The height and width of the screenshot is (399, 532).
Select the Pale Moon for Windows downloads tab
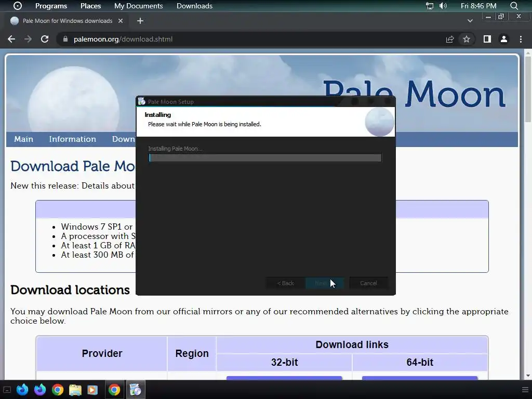coord(67,21)
